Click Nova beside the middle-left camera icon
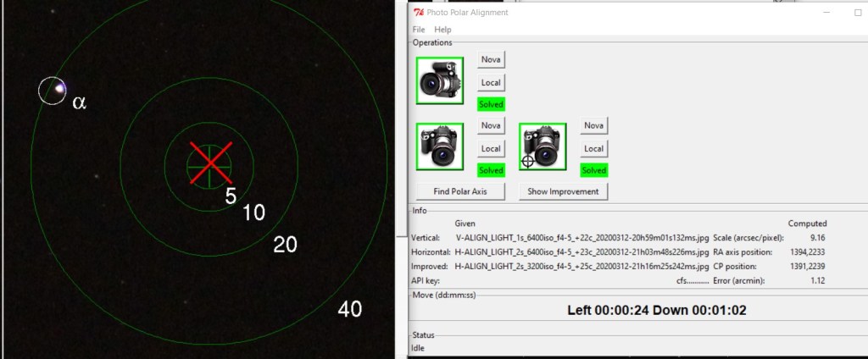Image resolution: width=868 pixels, height=359 pixels. (x=490, y=125)
